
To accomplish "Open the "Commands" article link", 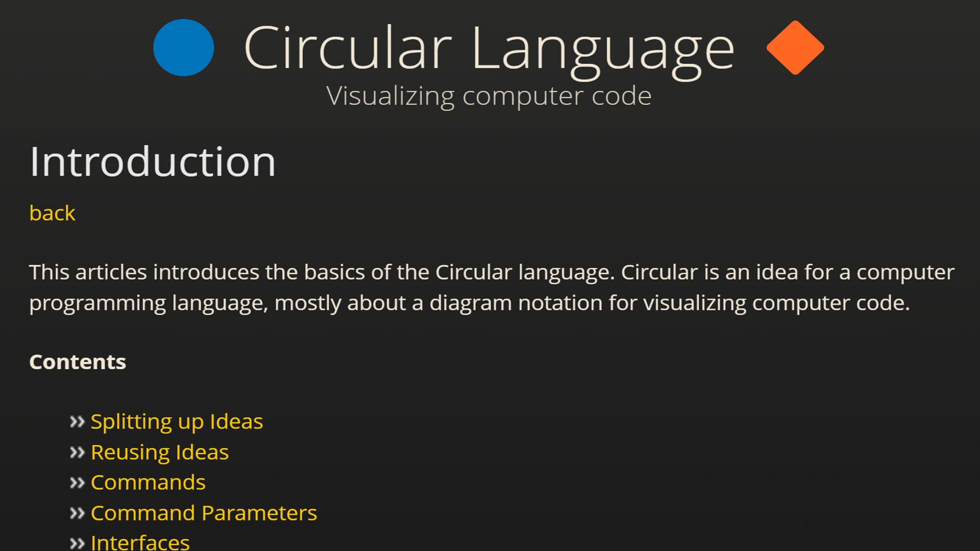I will 148,483.
